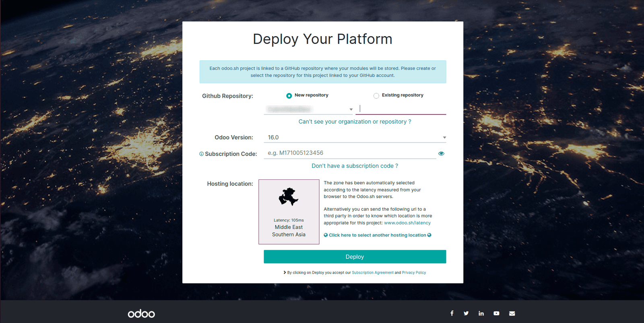Open the Privacy Policy link
The width and height of the screenshot is (644, 323).
(x=414, y=273)
